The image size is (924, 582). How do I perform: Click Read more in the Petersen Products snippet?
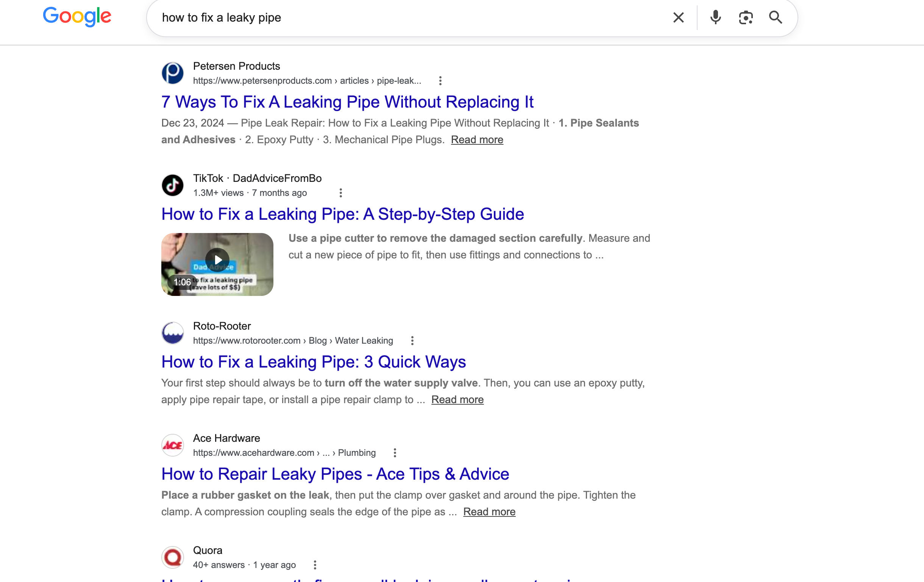coord(477,140)
